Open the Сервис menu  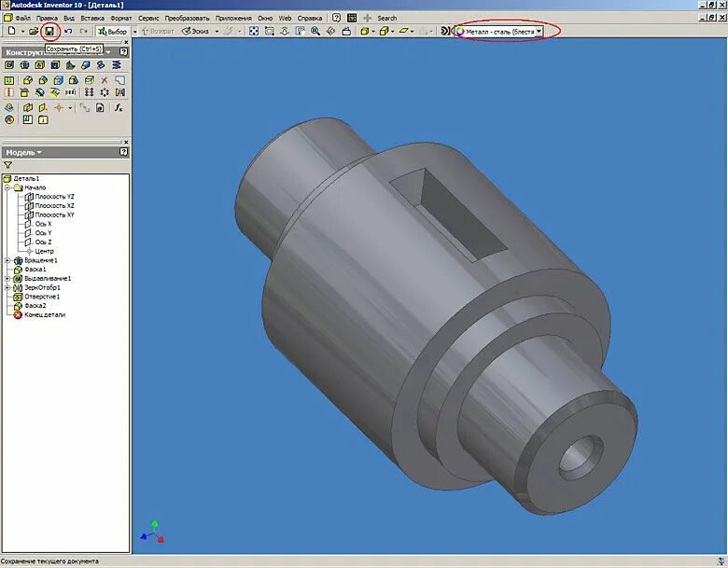[148, 18]
